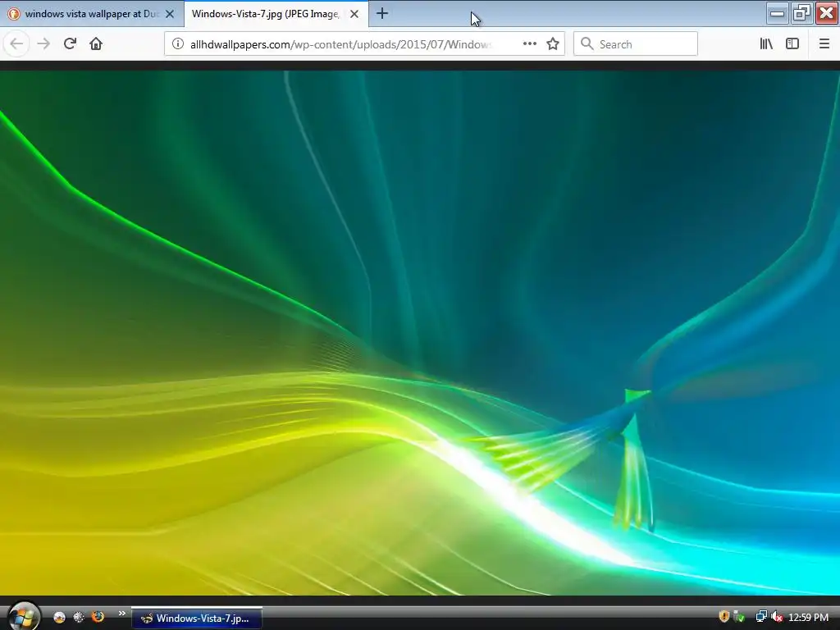Bookmark this page with the star
Viewport: 840px width, 630px height.
553,44
